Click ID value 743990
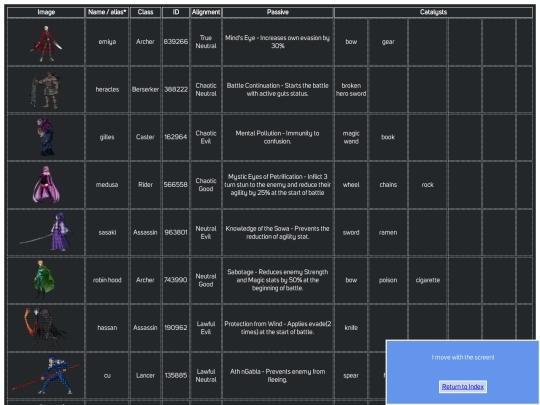 (x=176, y=280)
